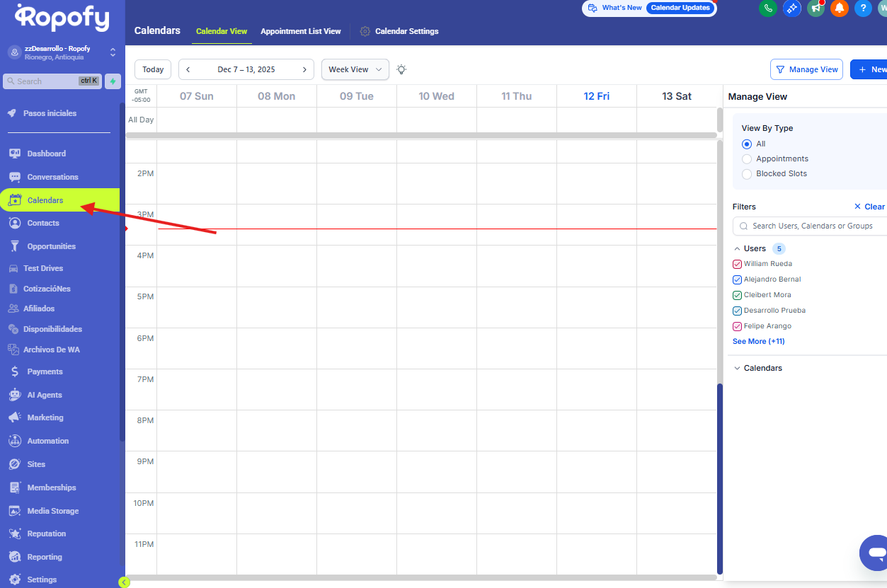Click the help question mark icon

(x=862, y=8)
